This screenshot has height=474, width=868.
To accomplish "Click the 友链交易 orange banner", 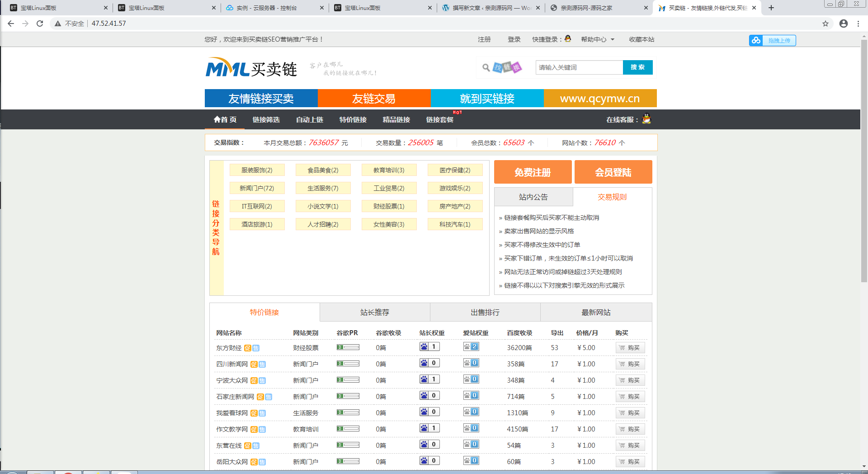I will [374, 98].
